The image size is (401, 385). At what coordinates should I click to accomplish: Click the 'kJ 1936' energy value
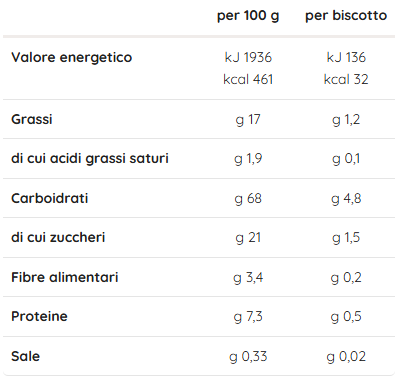248,57
